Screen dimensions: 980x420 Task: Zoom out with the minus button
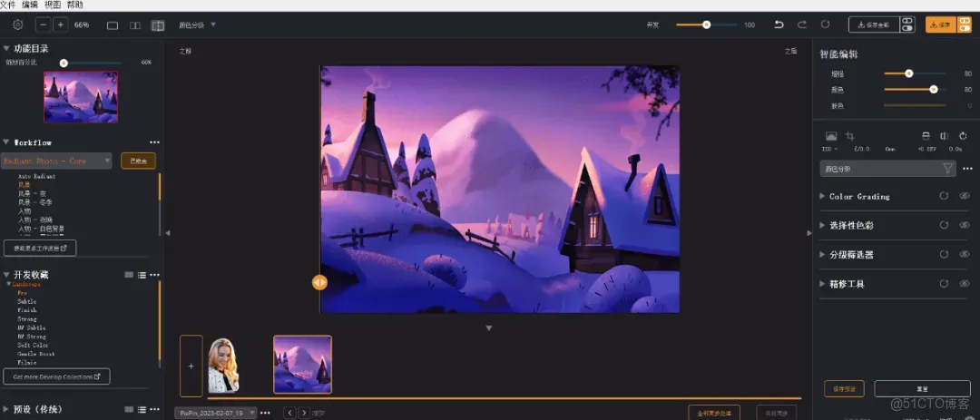click(x=44, y=25)
